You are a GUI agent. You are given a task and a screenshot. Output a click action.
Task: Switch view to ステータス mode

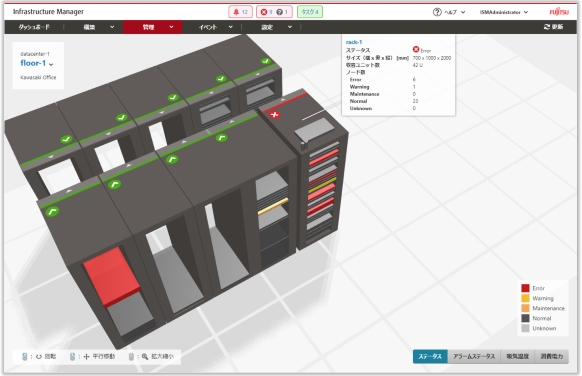click(430, 356)
